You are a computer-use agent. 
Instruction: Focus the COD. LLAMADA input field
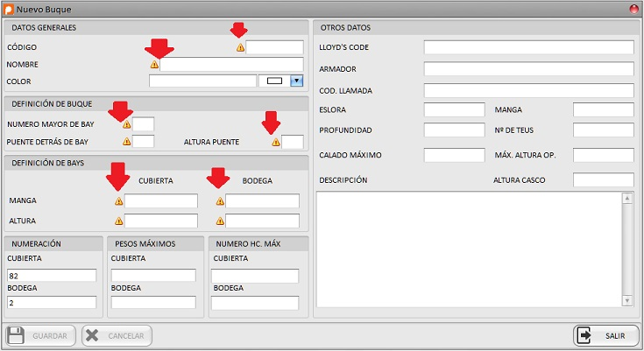click(x=529, y=90)
